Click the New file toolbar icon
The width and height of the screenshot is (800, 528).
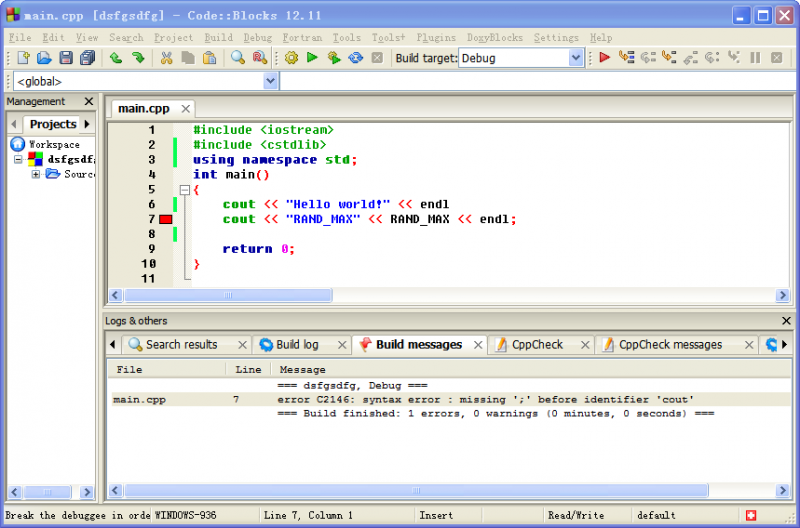coord(22,58)
